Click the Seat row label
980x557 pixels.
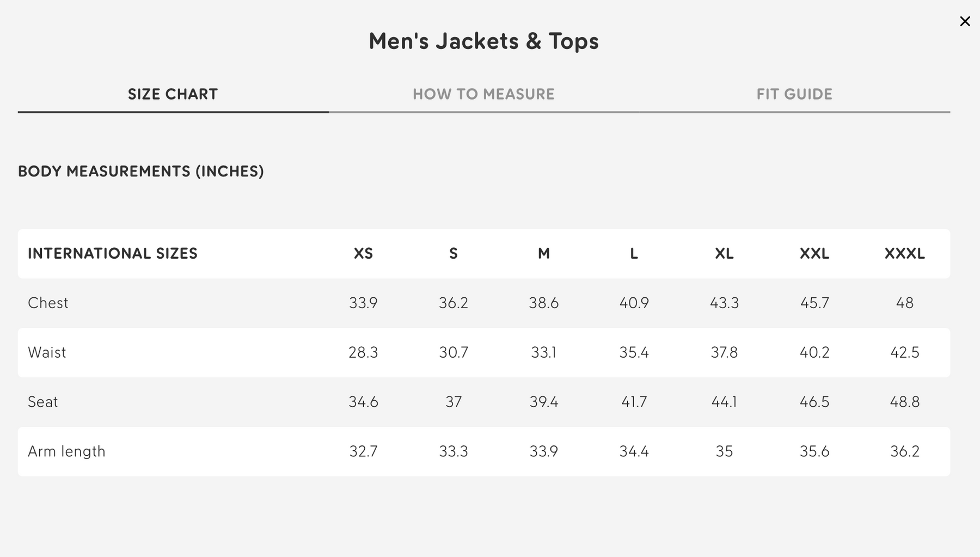[x=42, y=402]
